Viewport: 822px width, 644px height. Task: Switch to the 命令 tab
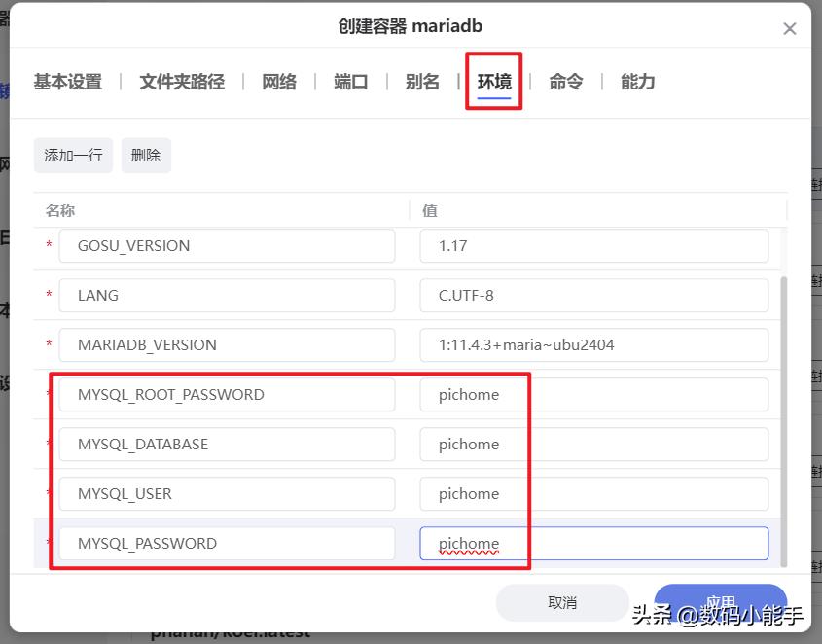[565, 82]
